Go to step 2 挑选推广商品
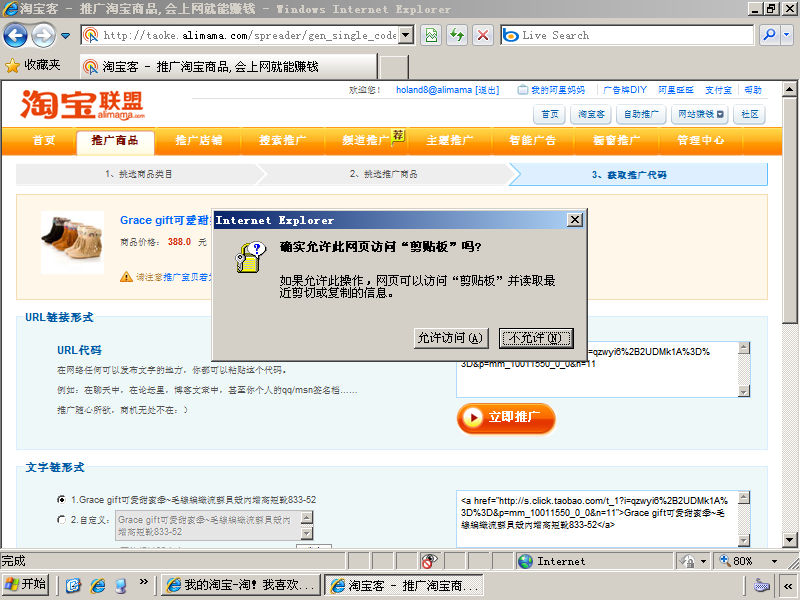Image resolution: width=800 pixels, height=600 pixels. click(x=383, y=174)
